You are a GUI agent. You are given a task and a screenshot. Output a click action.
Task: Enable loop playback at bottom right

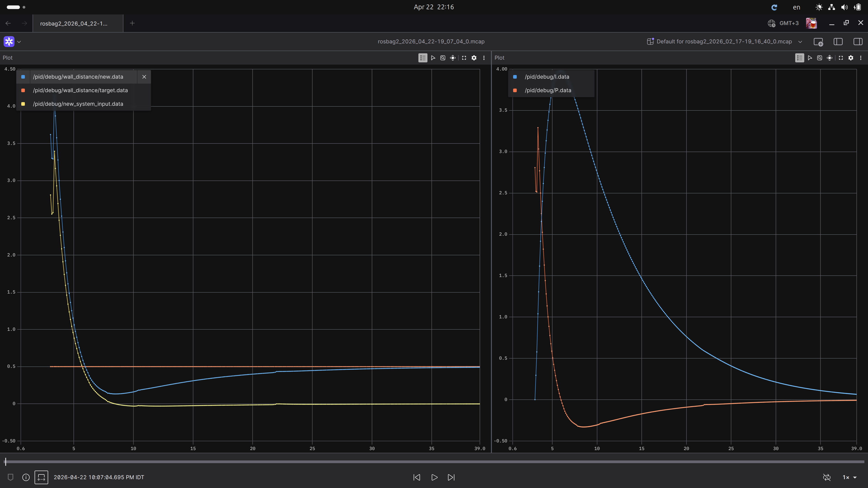827,477
